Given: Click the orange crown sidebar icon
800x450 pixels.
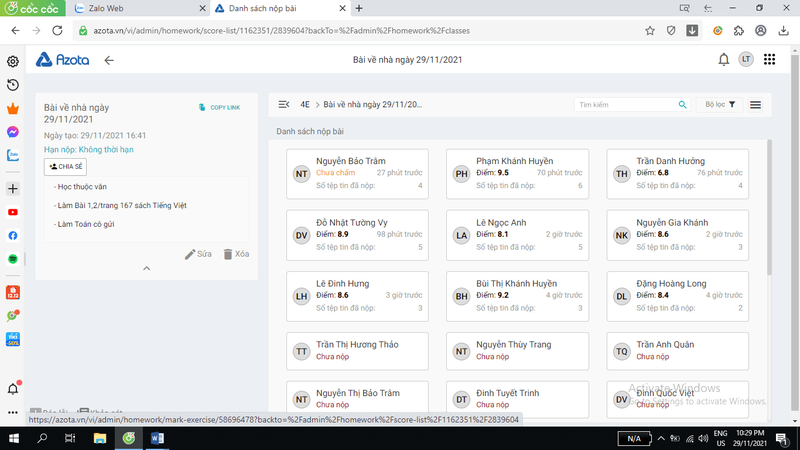Looking at the screenshot, I should pyautogui.click(x=13, y=108).
